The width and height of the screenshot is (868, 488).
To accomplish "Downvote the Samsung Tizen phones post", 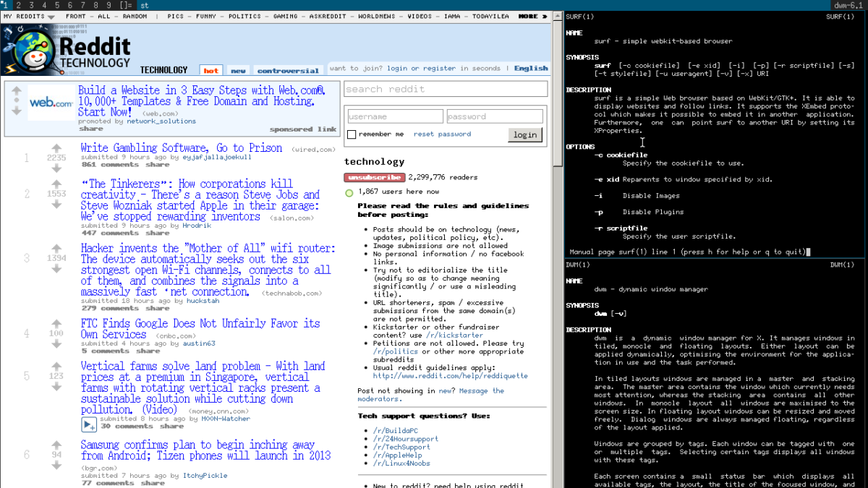I will pyautogui.click(x=56, y=466).
